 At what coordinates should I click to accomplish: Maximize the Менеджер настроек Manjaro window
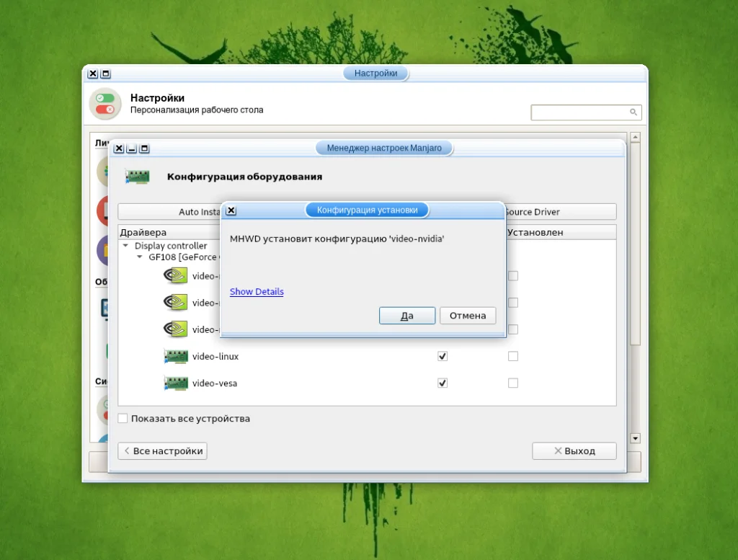coord(144,148)
